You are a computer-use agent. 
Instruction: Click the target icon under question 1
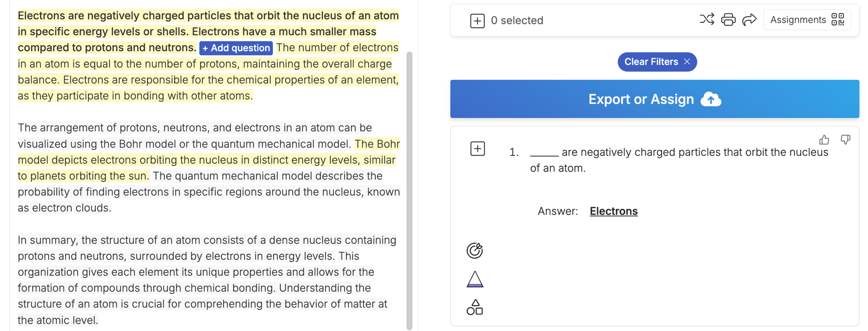(x=474, y=250)
